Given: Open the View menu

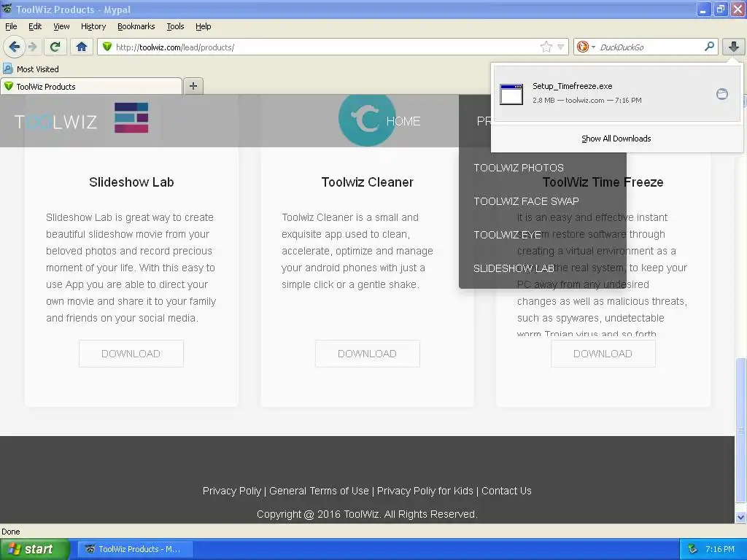Looking at the screenshot, I should tap(61, 26).
